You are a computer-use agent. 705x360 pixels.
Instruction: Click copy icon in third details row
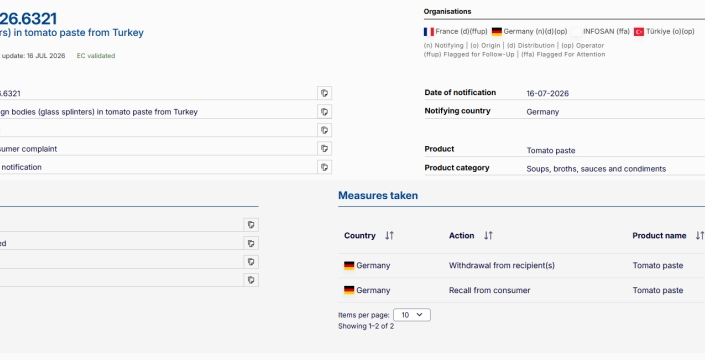coord(324,130)
